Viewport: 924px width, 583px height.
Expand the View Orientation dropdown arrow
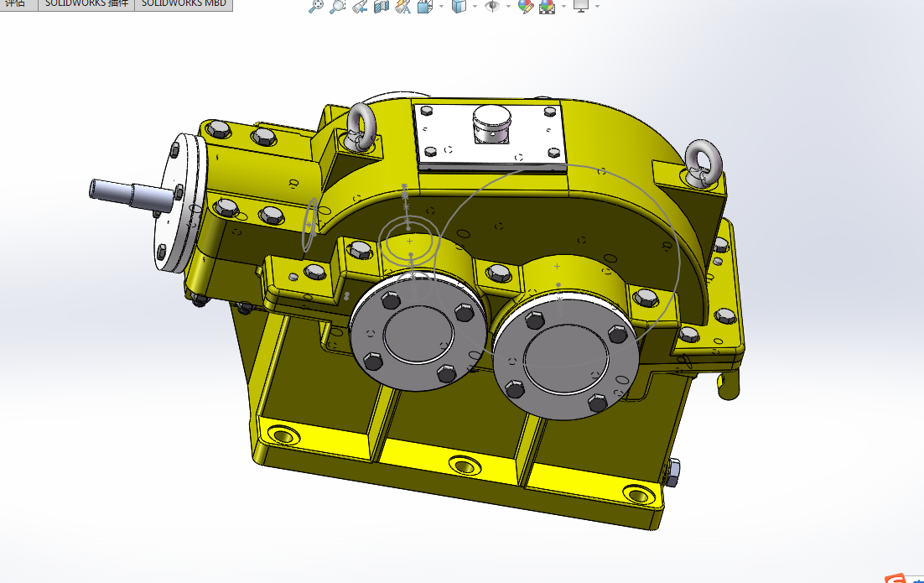[x=441, y=6]
